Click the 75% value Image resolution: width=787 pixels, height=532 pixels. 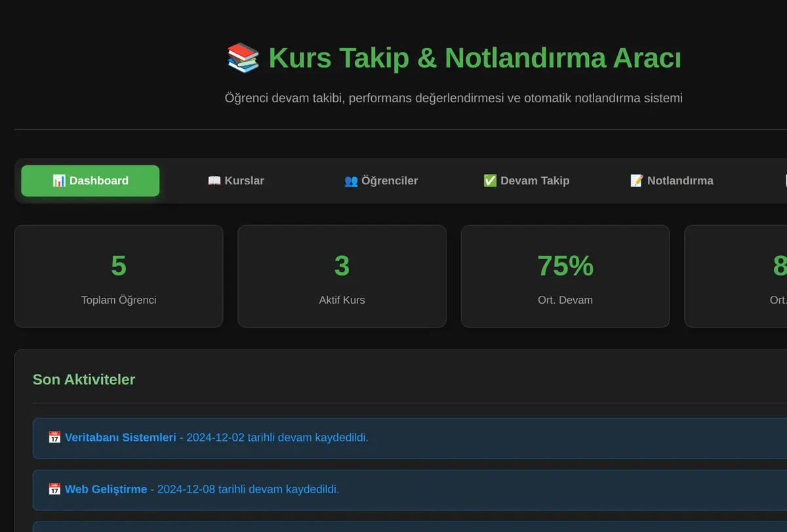tap(565, 266)
